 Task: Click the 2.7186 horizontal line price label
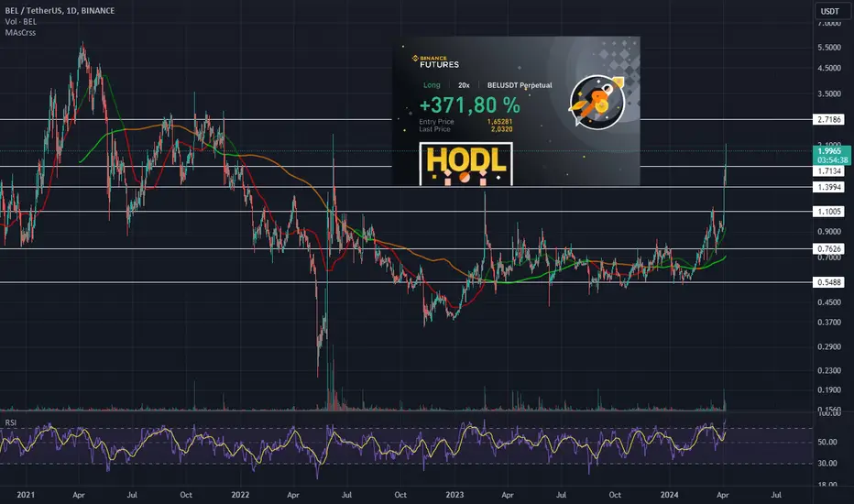[828, 119]
